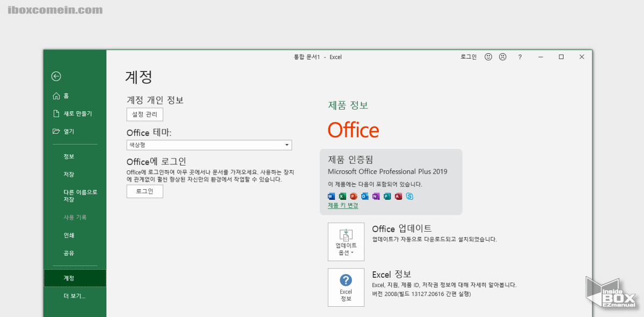Open the Outlook product icon

point(364,196)
